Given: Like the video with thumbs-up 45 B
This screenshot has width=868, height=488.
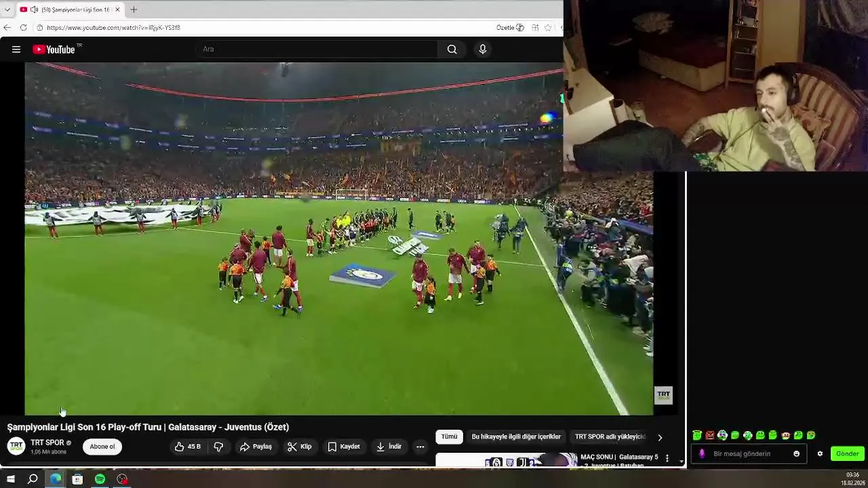Looking at the screenshot, I should point(187,447).
